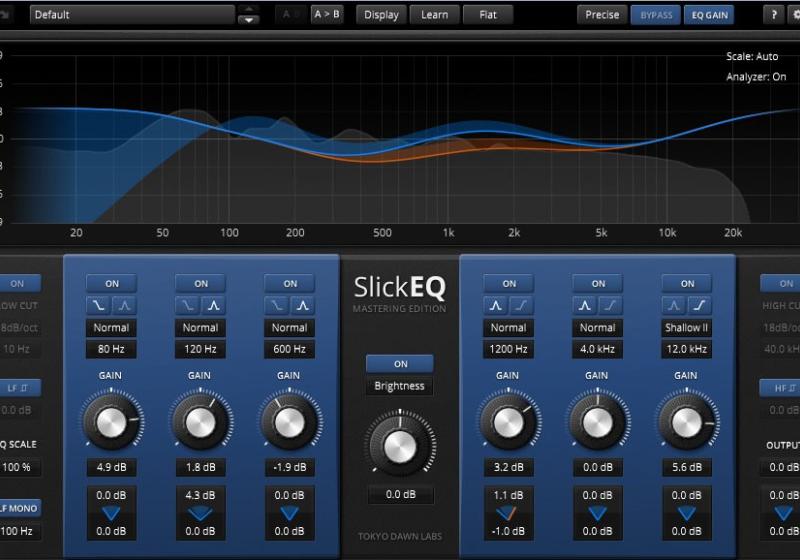Click the blue triangle under 80 Hz band
This screenshot has height=560, width=800.
pos(111,514)
